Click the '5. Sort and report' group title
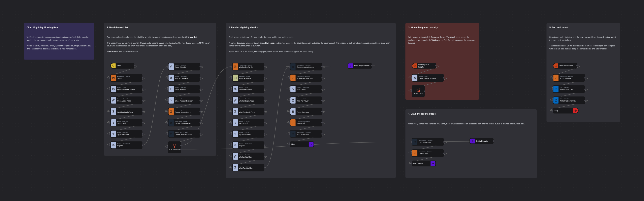The image size is (644, 201). 558,28
